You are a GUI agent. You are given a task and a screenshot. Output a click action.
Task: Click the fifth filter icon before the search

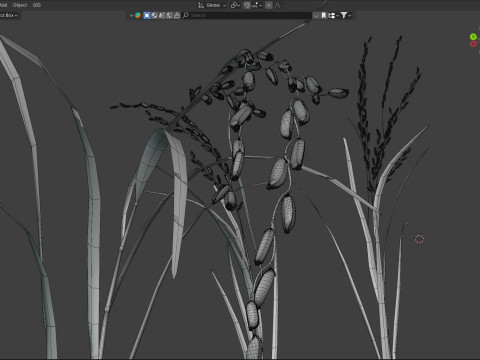(x=177, y=15)
